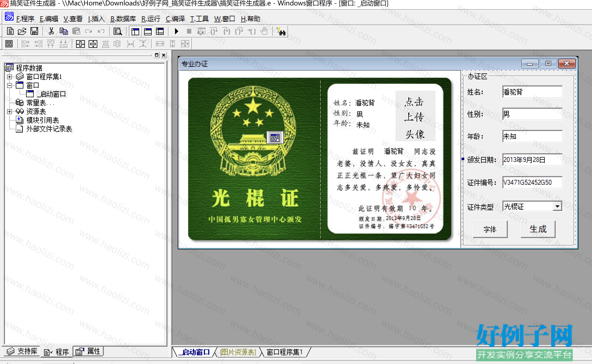Click the first icon in the alignment toolbar
592x364 pixels.
click(x=9, y=44)
